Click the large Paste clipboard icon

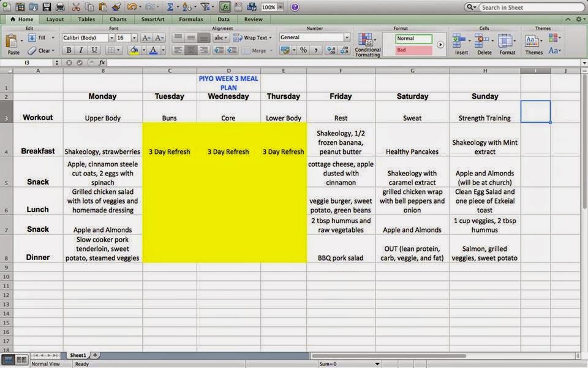tap(12, 41)
